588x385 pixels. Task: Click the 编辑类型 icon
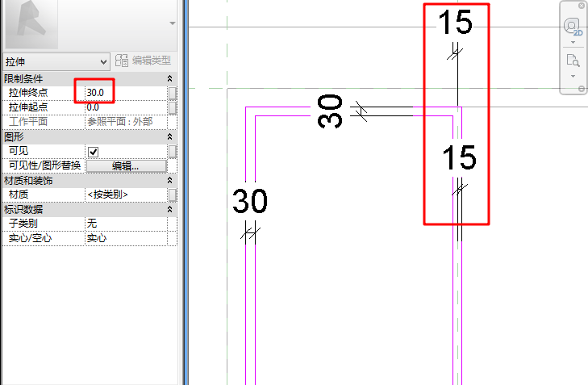122,61
